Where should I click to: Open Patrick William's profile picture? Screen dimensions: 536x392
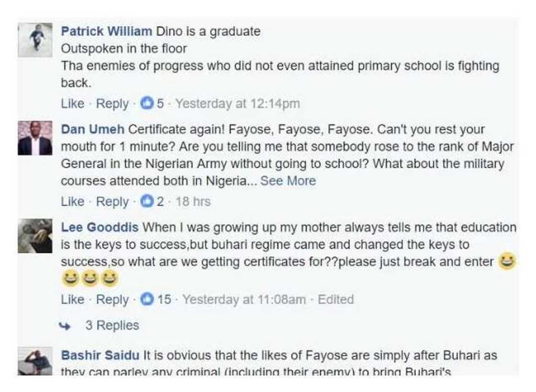(x=35, y=40)
